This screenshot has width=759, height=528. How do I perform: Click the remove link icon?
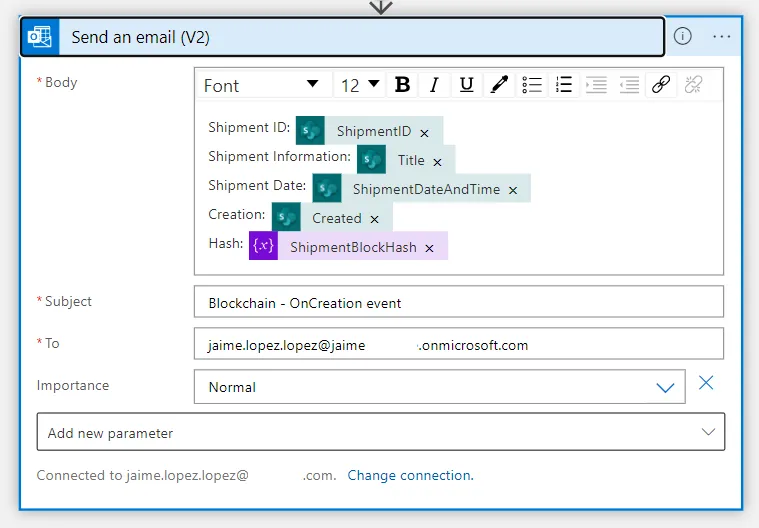click(x=694, y=85)
